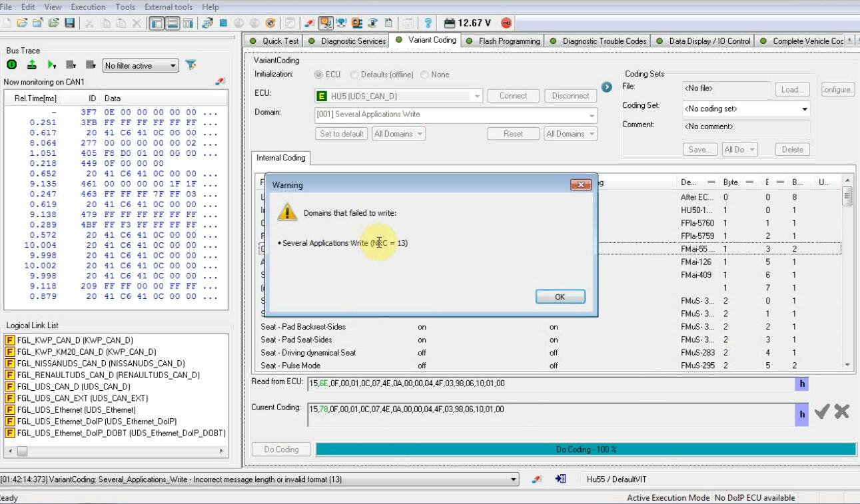The width and height of the screenshot is (860, 504).
Task: Click the Do Coding 100% progress bar
Action: point(586,449)
